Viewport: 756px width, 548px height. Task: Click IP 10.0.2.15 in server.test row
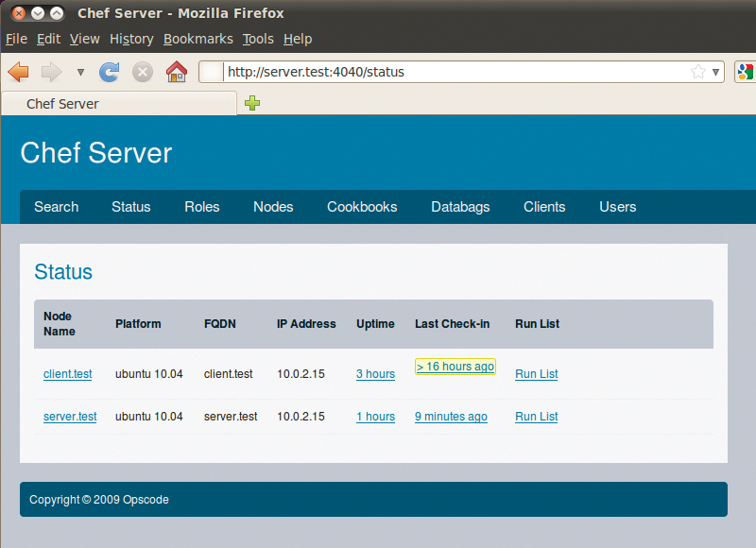pos(301,417)
